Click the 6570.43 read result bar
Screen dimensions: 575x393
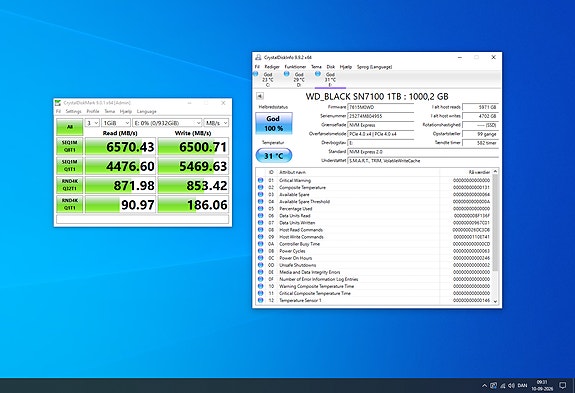click(120, 146)
